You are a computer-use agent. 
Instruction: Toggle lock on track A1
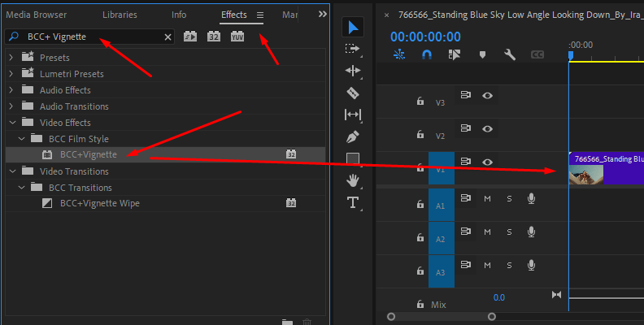[420, 204]
